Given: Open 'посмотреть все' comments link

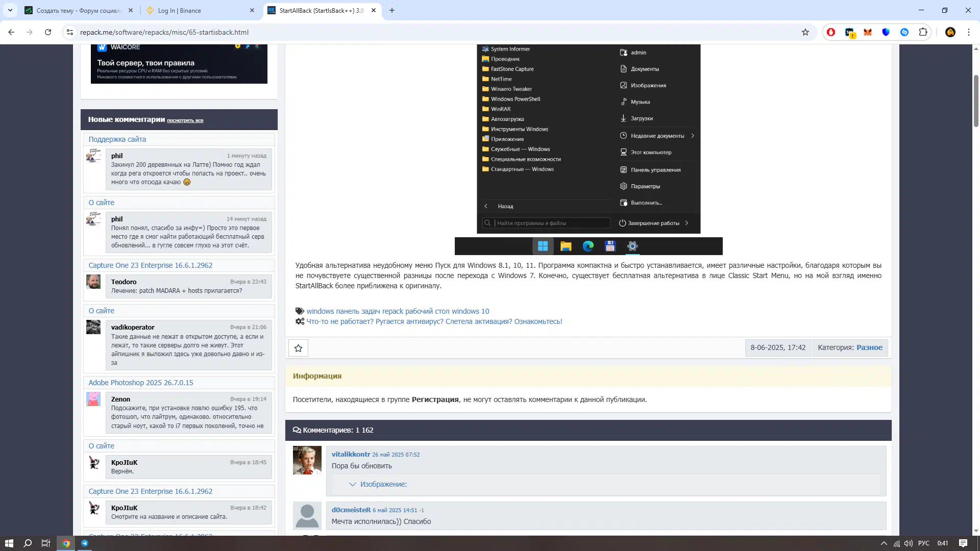Looking at the screenshot, I should [x=185, y=120].
